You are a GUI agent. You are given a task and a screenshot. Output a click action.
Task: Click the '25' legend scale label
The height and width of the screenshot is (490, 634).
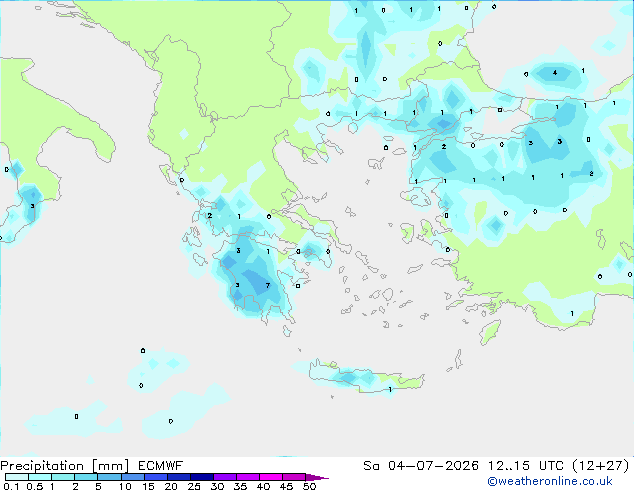pos(194,486)
